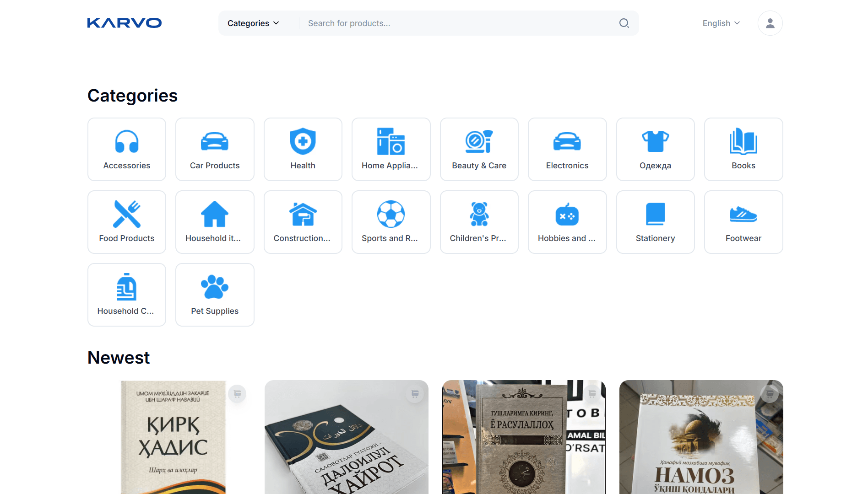Click the KARVO logo

tap(124, 23)
